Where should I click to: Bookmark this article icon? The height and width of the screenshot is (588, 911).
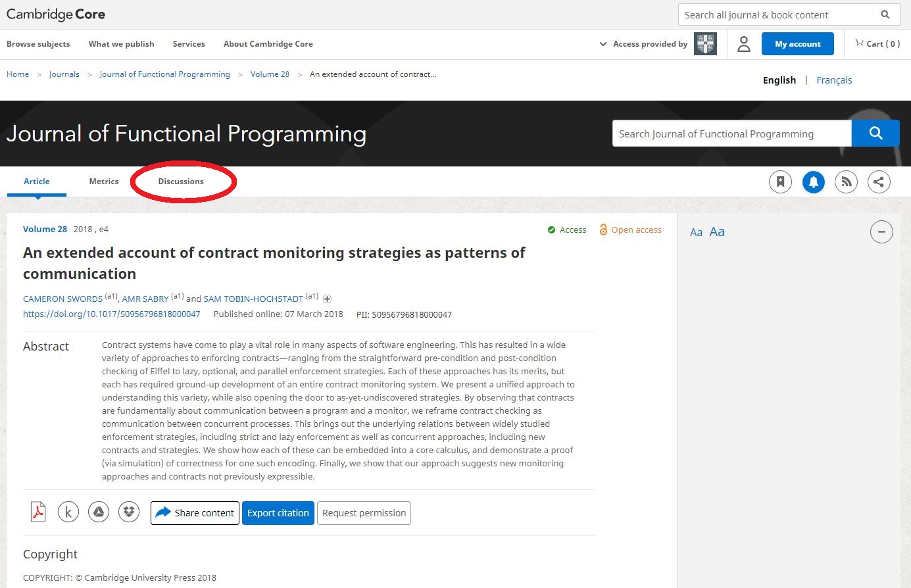point(781,182)
